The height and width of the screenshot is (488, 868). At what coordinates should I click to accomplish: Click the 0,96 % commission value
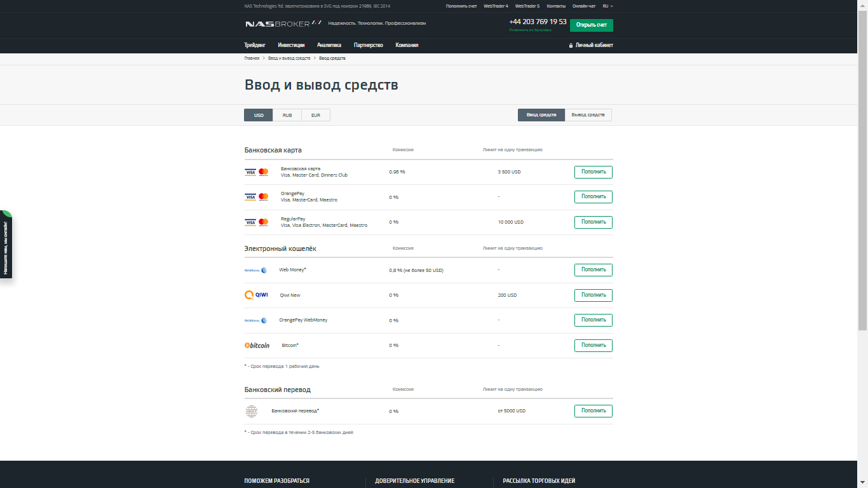[x=397, y=172]
